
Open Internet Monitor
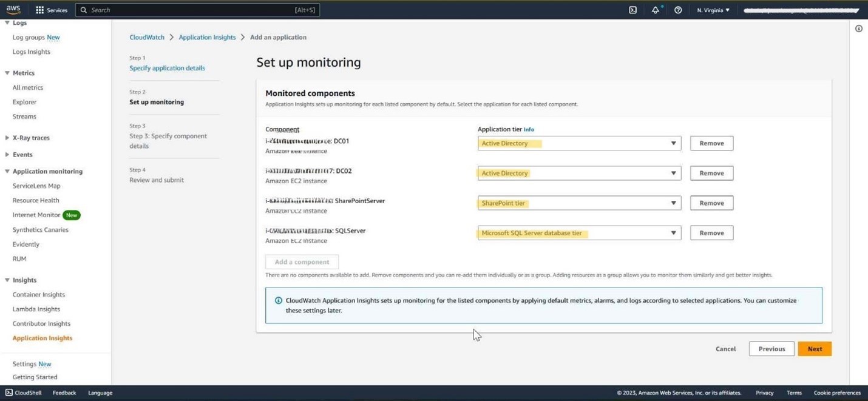[x=36, y=215]
